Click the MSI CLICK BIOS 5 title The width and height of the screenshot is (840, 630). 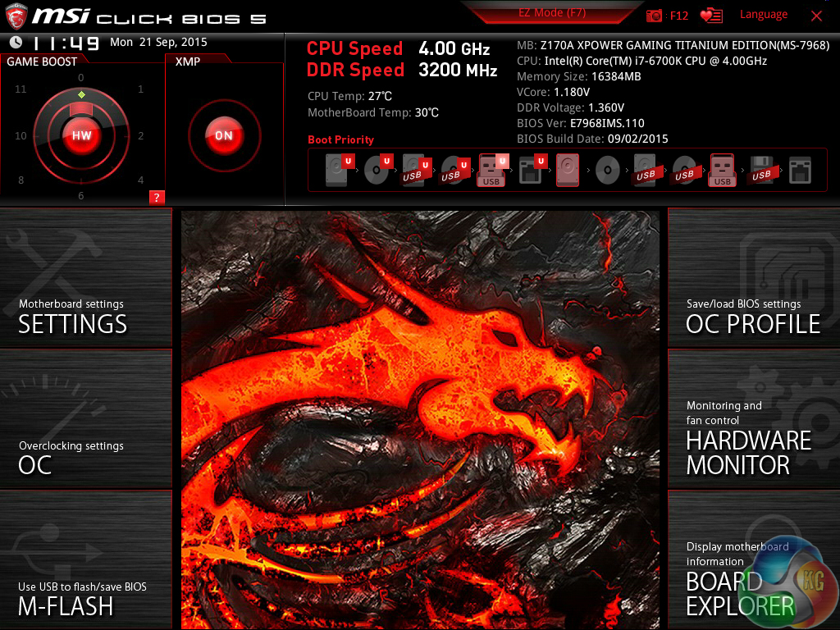[x=149, y=17]
